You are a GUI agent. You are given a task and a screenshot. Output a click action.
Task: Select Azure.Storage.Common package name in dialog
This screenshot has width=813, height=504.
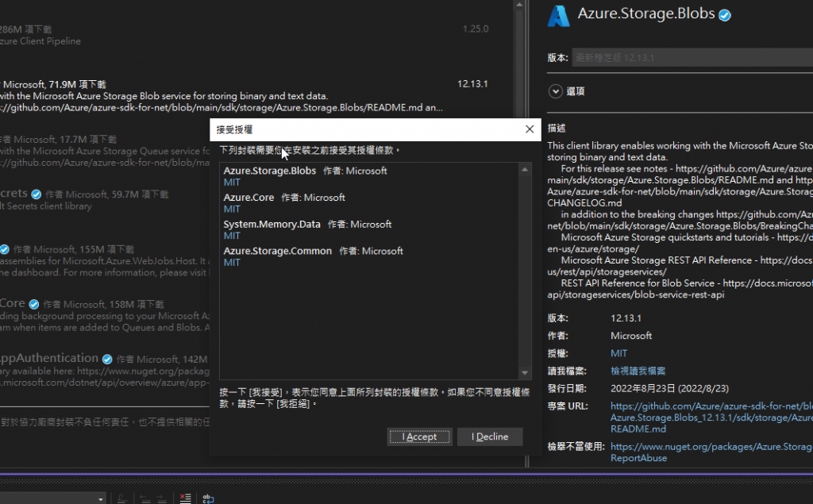[x=277, y=251]
